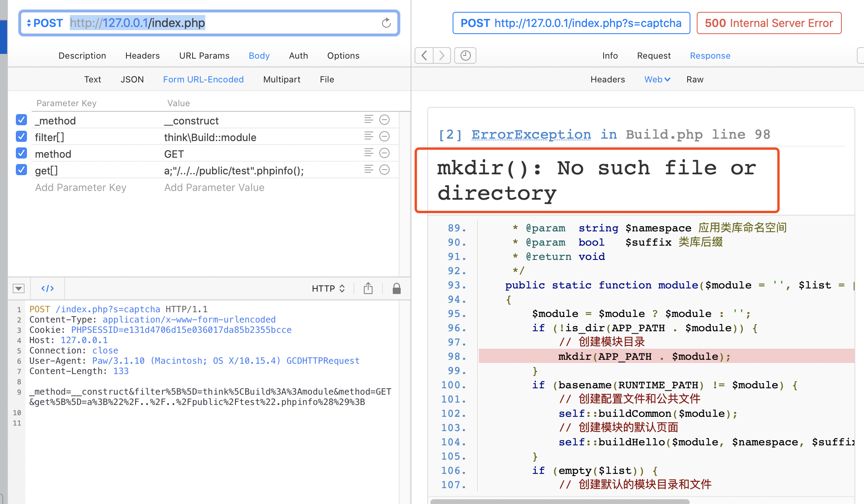Open the Options tab
Viewport: 864px width, 504px height.
343,55
